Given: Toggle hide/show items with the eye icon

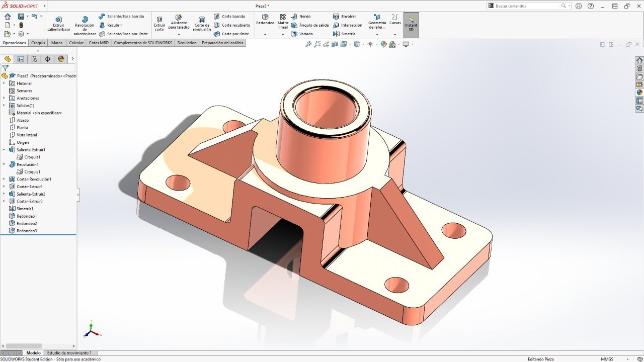Looking at the screenshot, I should click(x=371, y=44).
